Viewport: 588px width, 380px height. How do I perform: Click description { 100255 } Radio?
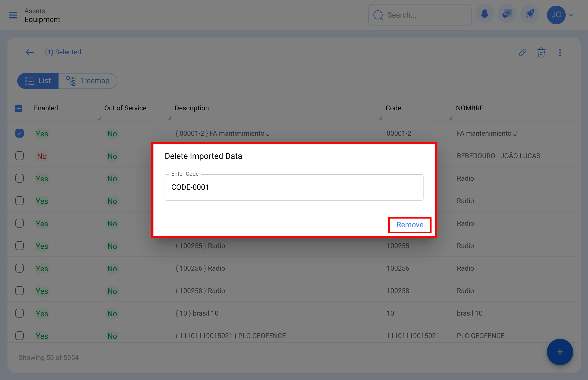point(200,246)
